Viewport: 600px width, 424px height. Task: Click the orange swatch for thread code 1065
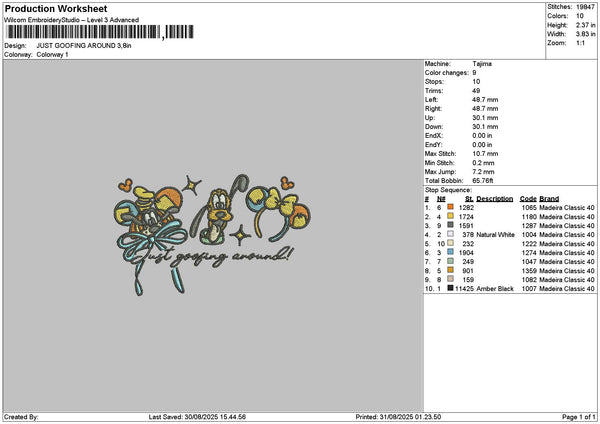click(x=450, y=207)
